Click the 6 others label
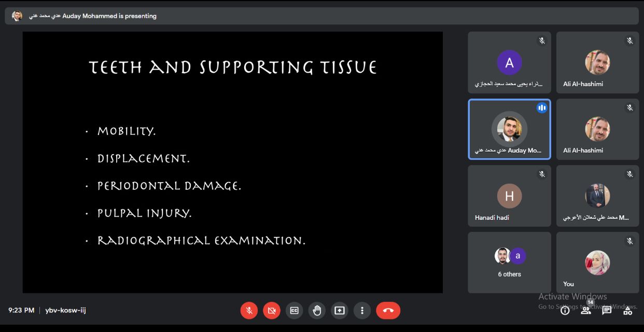This screenshot has width=644, height=332. (509, 274)
